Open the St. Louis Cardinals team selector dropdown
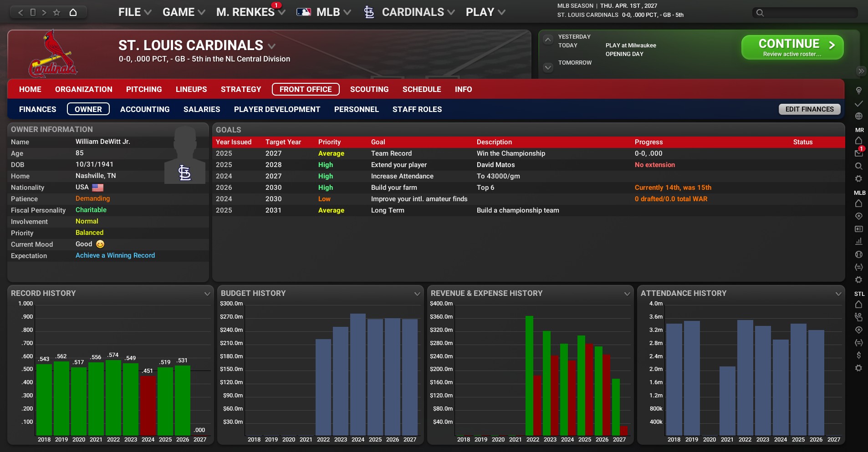The height and width of the screenshot is (452, 868). pyautogui.click(x=272, y=46)
